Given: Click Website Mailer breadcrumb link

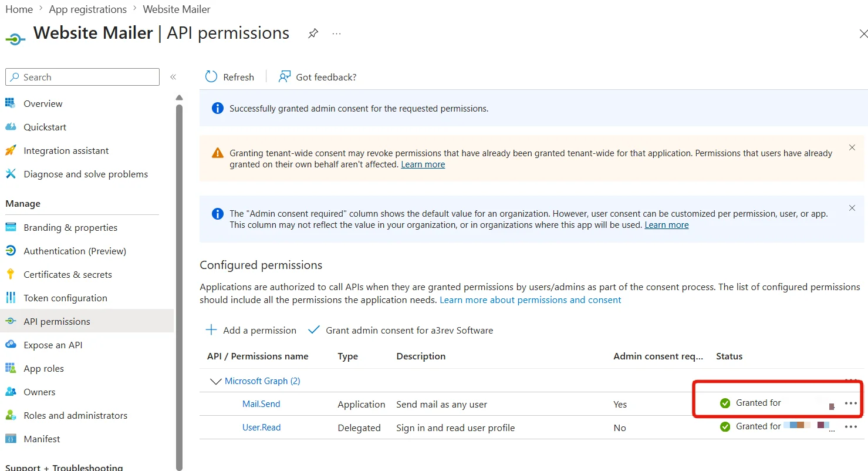Looking at the screenshot, I should (177, 9).
